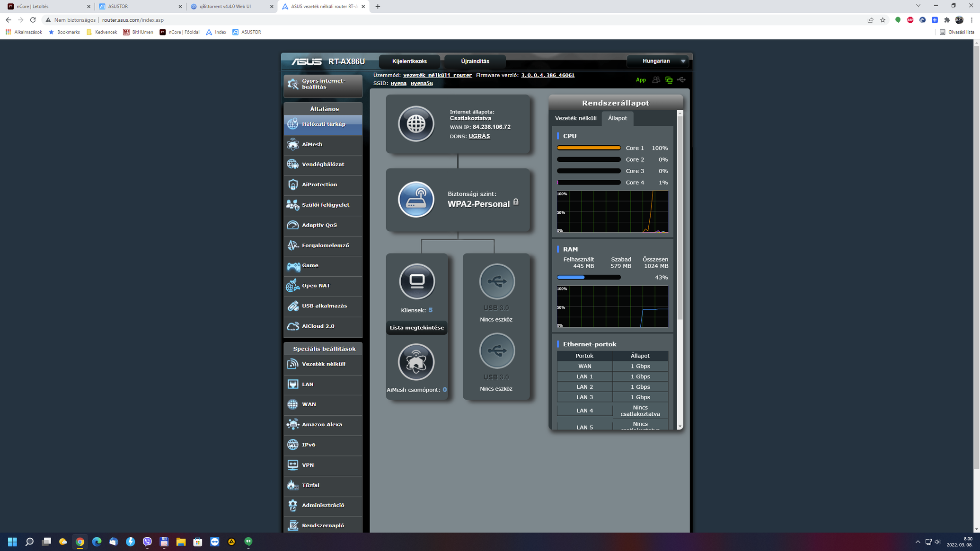Open VPN settings
The height and width of the screenshot is (551, 980).
tap(323, 465)
